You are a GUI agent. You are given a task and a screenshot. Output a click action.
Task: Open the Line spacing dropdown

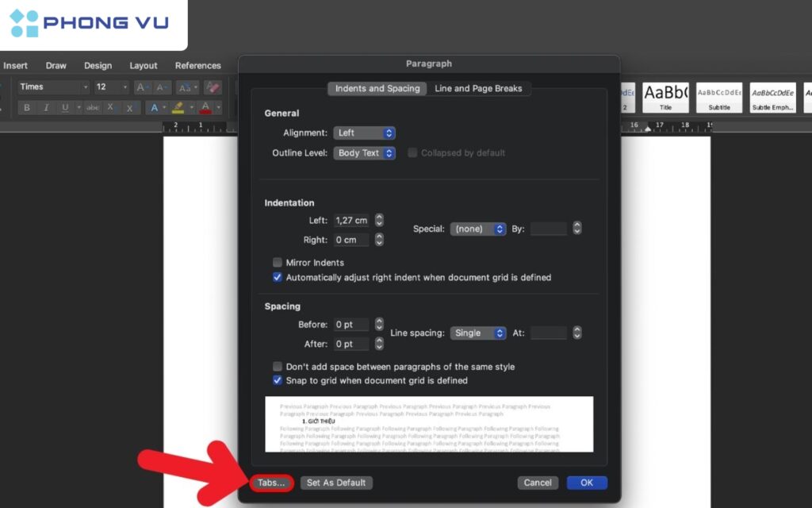tap(478, 333)
